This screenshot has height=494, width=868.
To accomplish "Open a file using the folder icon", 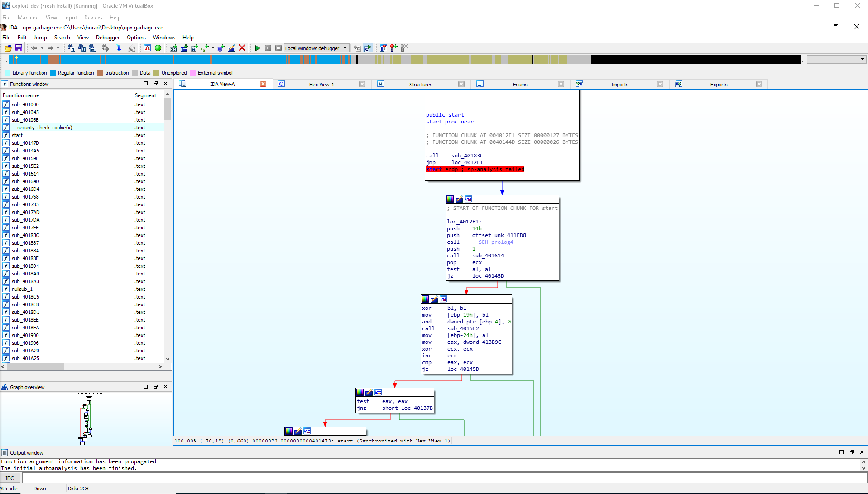I will pyautogui.click(x=8, y=48).
